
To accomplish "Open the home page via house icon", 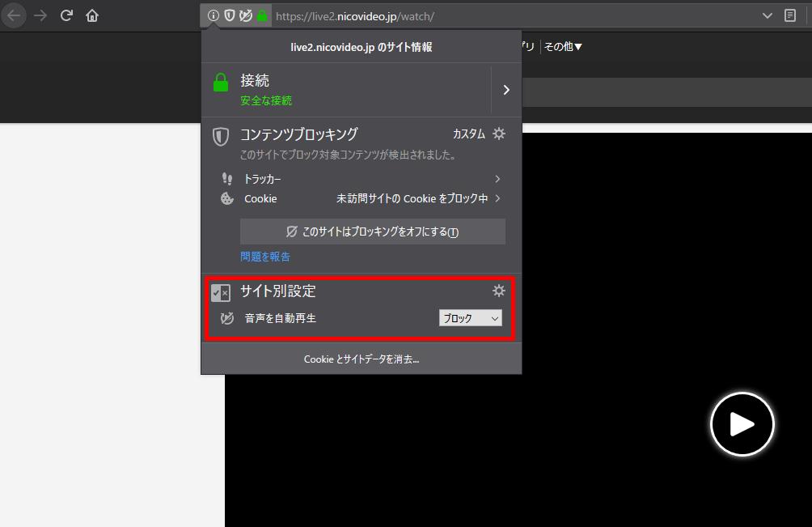I will (x=92, y=16).
